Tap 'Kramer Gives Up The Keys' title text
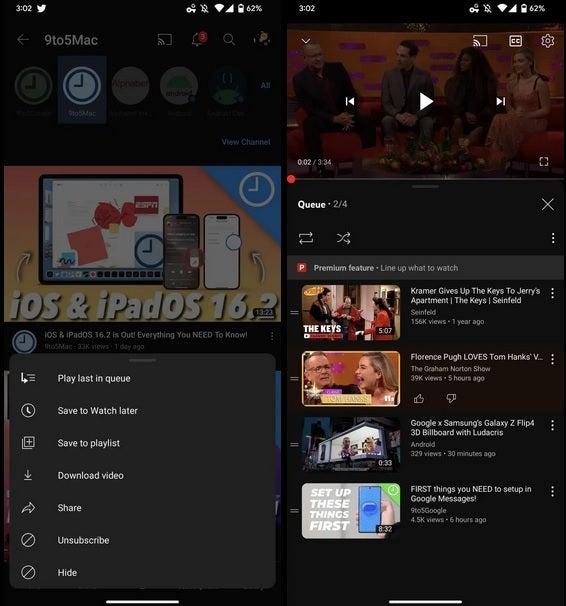The height and width of the screenshot is (606, 566). click(x=475, y=296)
